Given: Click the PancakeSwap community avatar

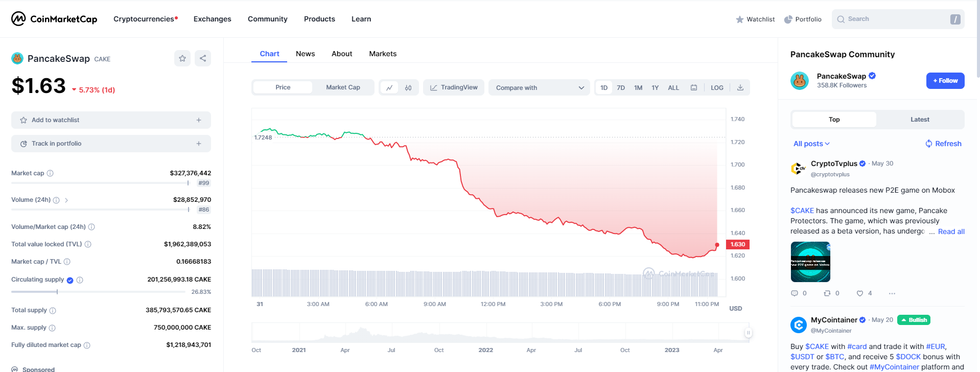Looking at the screenshot, I should (x=800, y=81).
